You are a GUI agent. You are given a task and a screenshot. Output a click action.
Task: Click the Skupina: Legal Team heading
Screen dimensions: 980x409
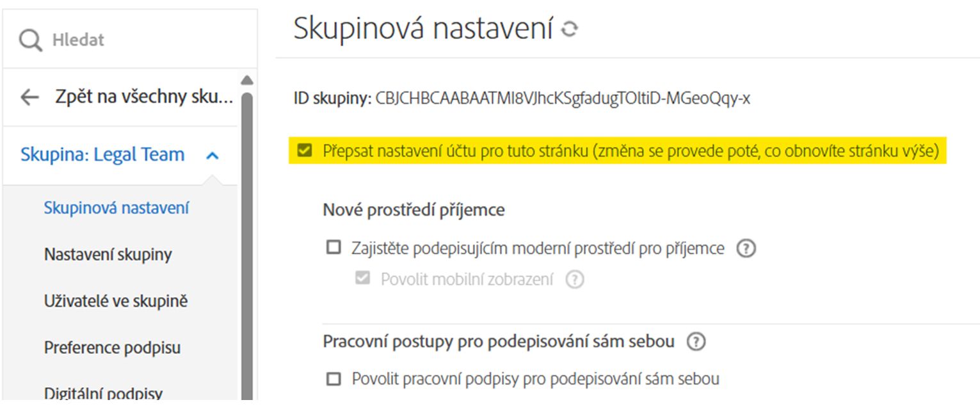point(102,154)
